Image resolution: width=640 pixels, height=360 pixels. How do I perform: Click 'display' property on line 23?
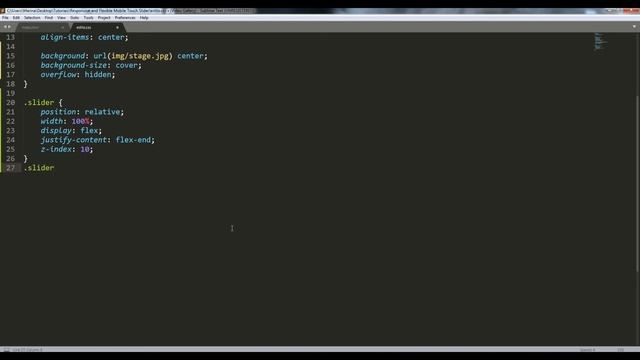click(x=56, y=131)
